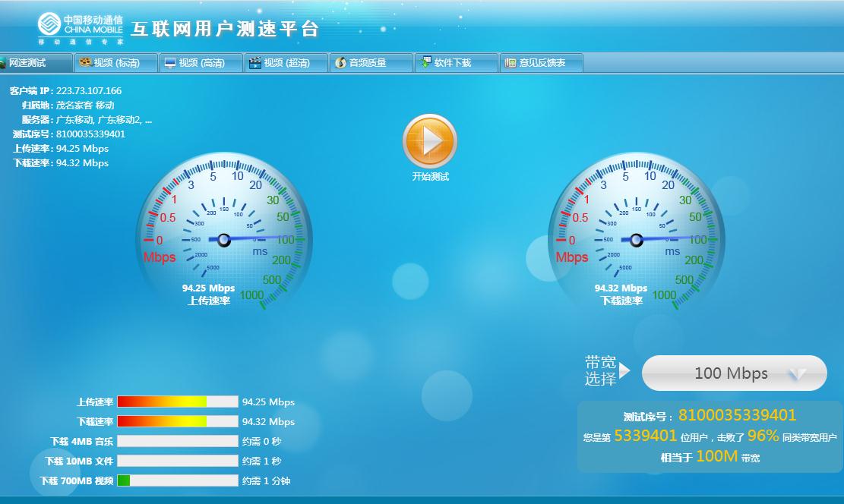The width and height of the screenshot is (844, 504).
Task: Click the 下载速率 colored progress bar
Action: point(177,422)
